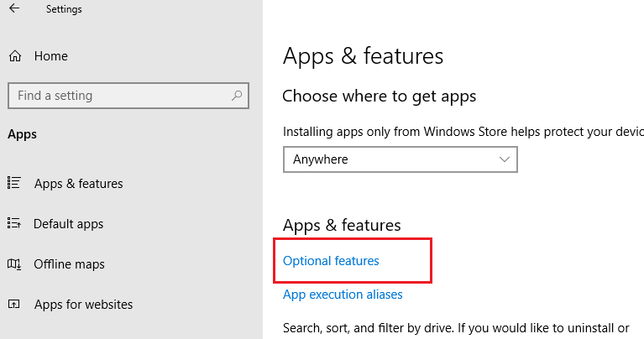This screenshot has height=339, width=644.
Task: Select Default apps in the sidebar
Action: tap(68, 224)
